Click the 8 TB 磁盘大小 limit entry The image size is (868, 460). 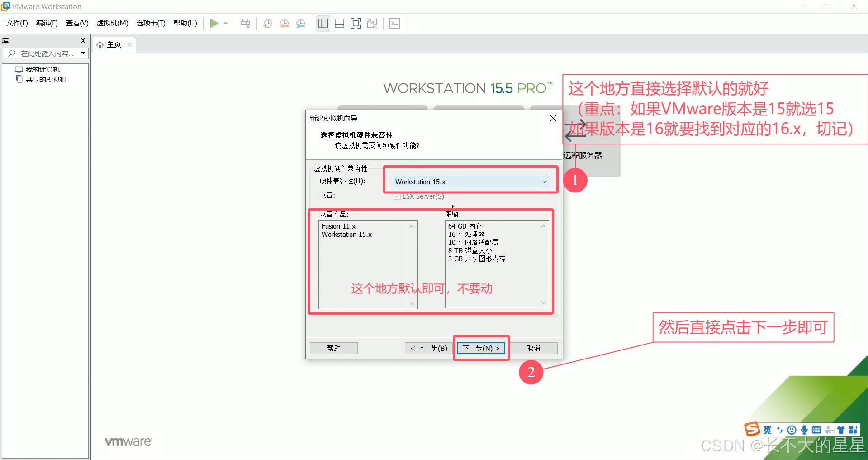click(470, 250)
